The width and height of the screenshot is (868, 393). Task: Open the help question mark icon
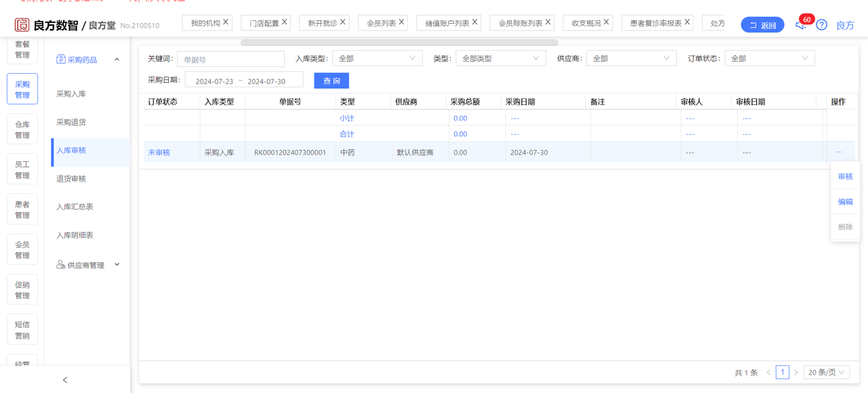pyautogui.click(x=821, y=25)
